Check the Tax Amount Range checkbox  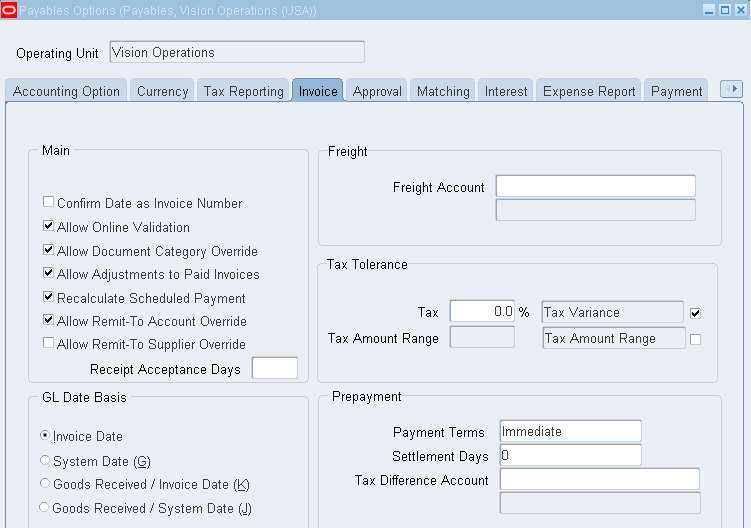[695, 339]
